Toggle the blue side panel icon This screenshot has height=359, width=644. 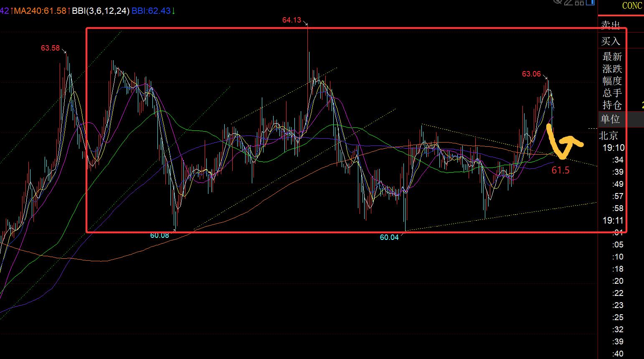pyautogui.click(x=590, y=2)
